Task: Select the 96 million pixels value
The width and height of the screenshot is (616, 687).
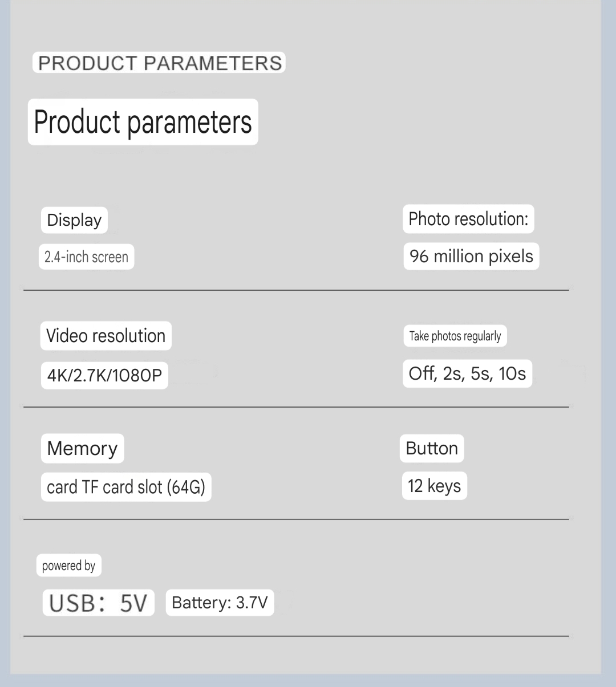Action: pos(471,257)
